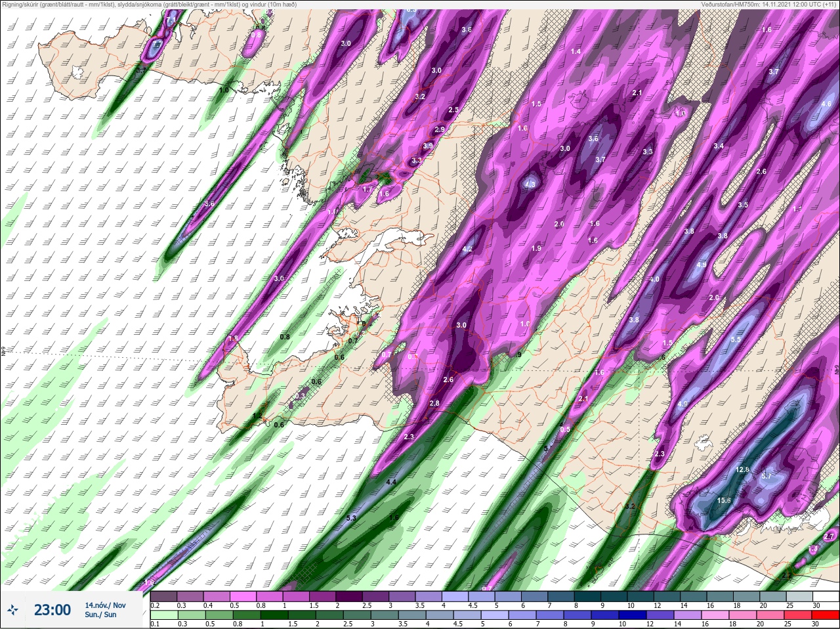Click the 4.3 precipitation value on the map

(x=530, y=185)
